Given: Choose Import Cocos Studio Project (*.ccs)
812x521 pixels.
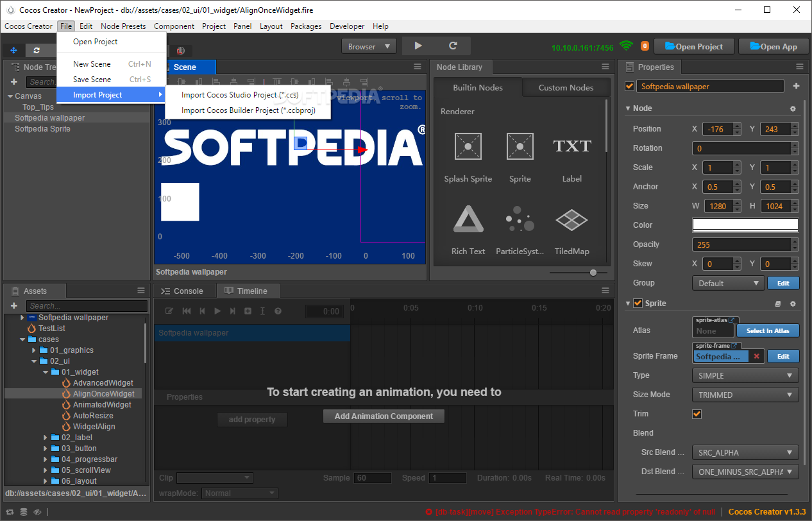Looking at the screenshot, I should pos(249,95).
